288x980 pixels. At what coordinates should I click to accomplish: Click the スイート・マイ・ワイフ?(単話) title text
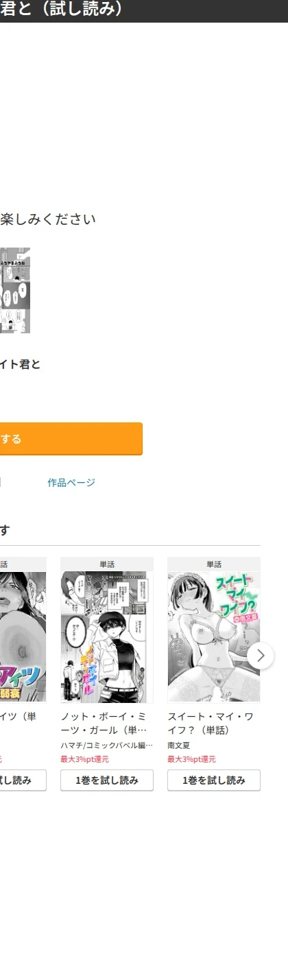click(x=211, y=724)
